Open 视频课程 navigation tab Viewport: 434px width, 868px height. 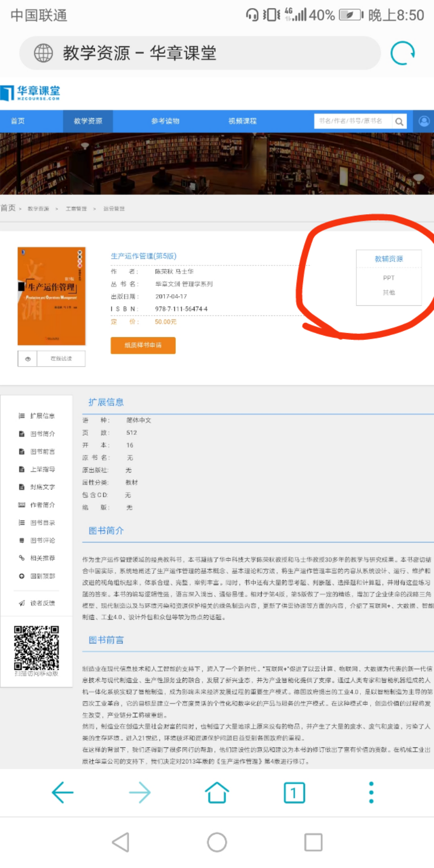click(242, 121)
